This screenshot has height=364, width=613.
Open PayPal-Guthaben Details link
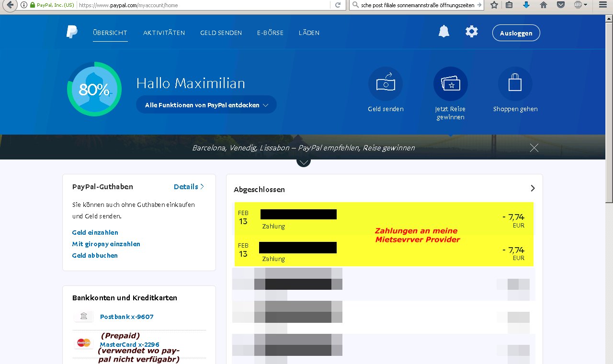click(x=189, y=187)
